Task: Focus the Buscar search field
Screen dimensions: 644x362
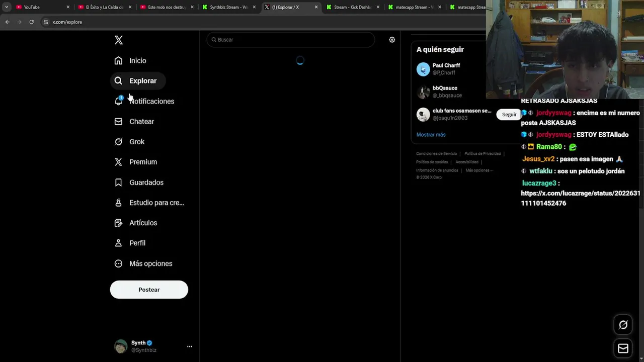Action: (291, 40)
